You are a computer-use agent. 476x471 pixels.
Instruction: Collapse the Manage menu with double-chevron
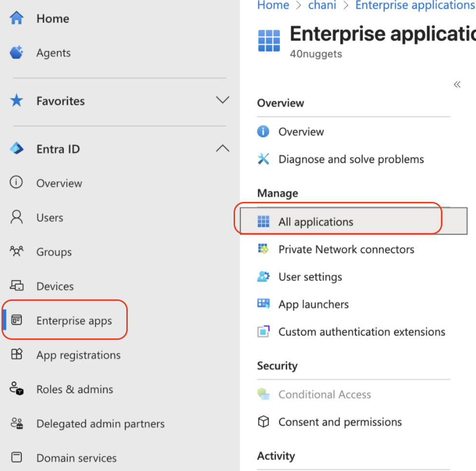click(457, 84)
